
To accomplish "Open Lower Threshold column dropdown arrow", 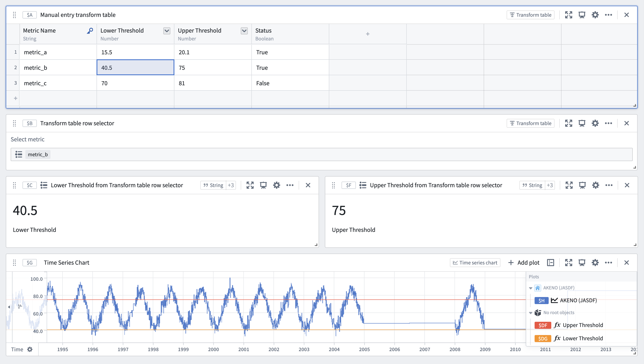I will point(167,31).
